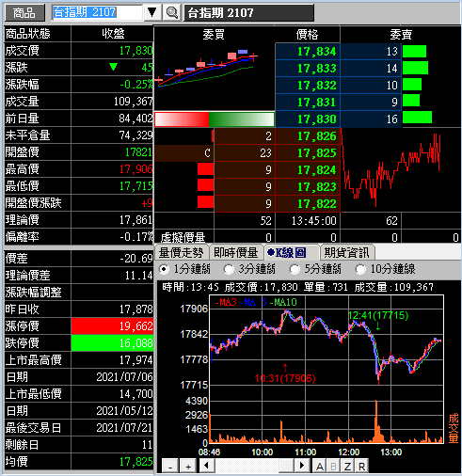Click the ask total 62
Image resolution: width=462 pixels, height=476 pixels.
[x=391, y=221]
